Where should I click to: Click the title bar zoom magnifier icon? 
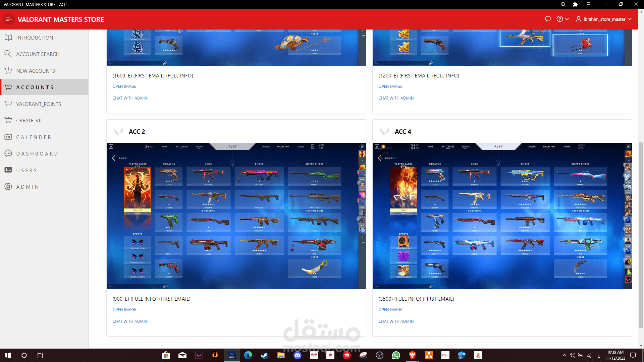click(x=563, y=4)
